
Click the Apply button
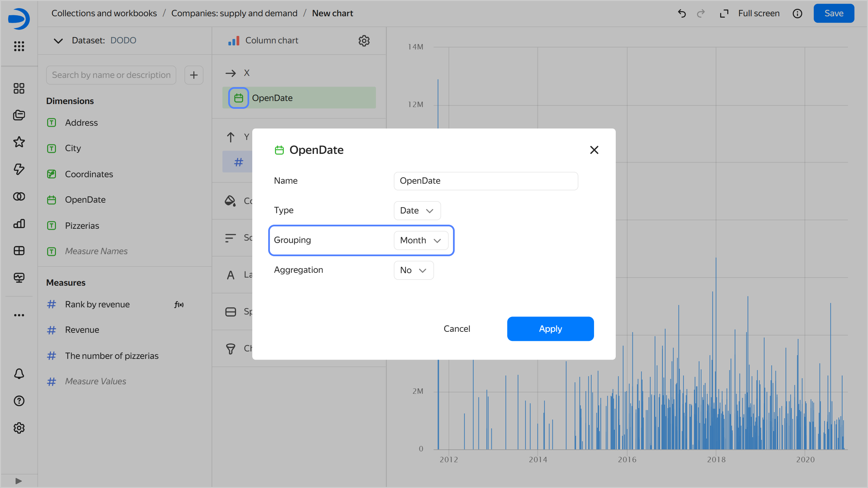tap(550, 329)
